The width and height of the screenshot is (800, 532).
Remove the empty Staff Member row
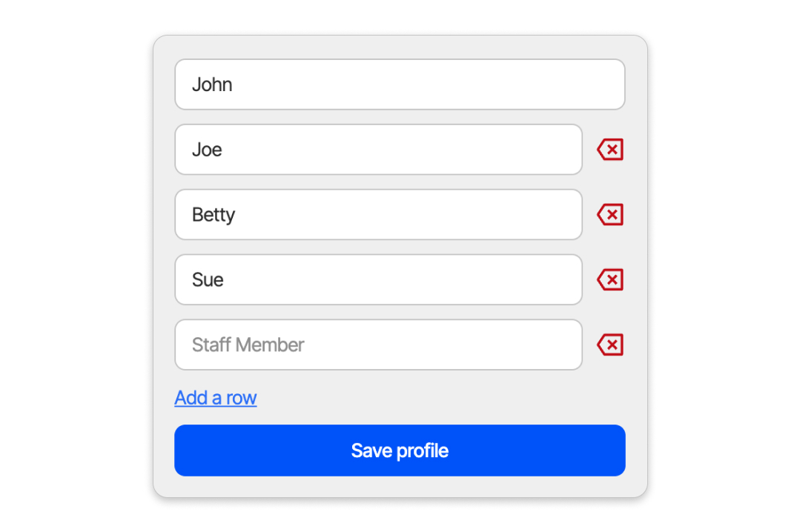(x=610, y=345)
